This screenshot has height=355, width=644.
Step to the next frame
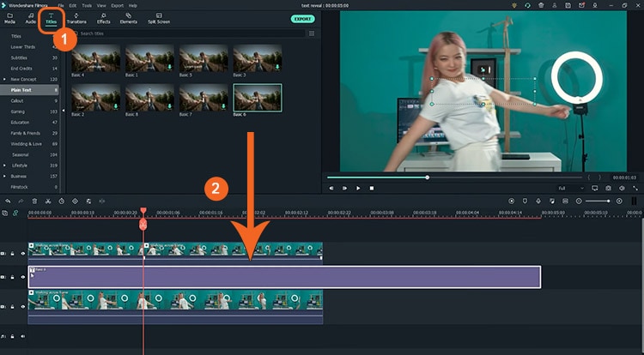tap(344, 188)
